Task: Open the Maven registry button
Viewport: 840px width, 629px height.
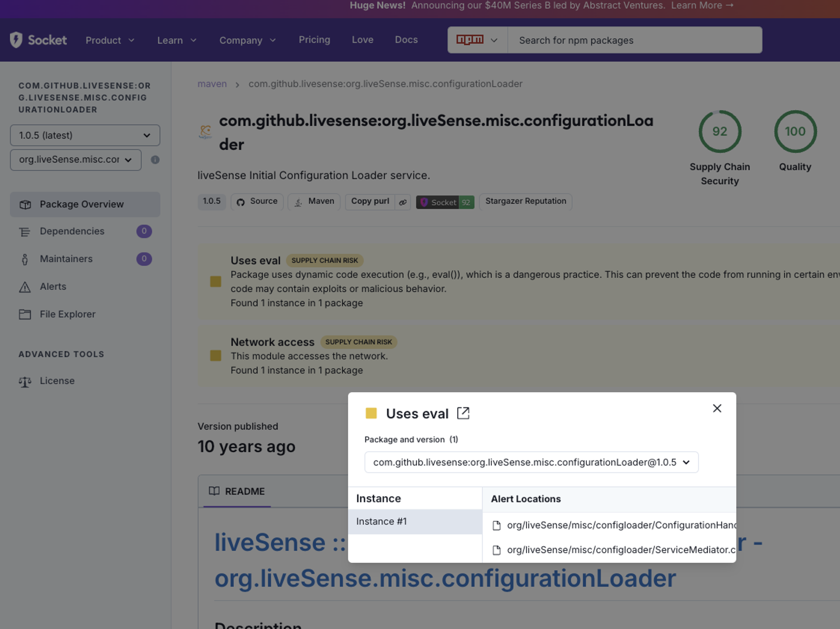Action: click(314, 202)
